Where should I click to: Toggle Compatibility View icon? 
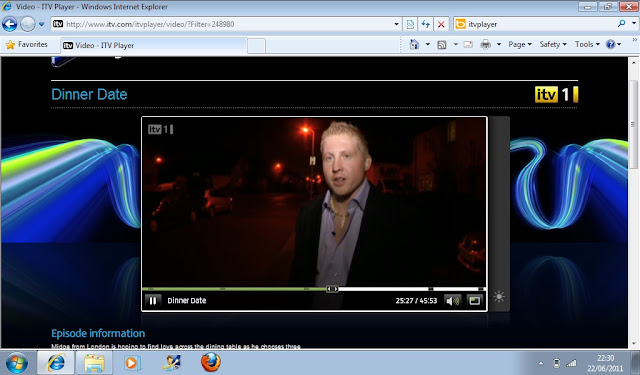410,24
